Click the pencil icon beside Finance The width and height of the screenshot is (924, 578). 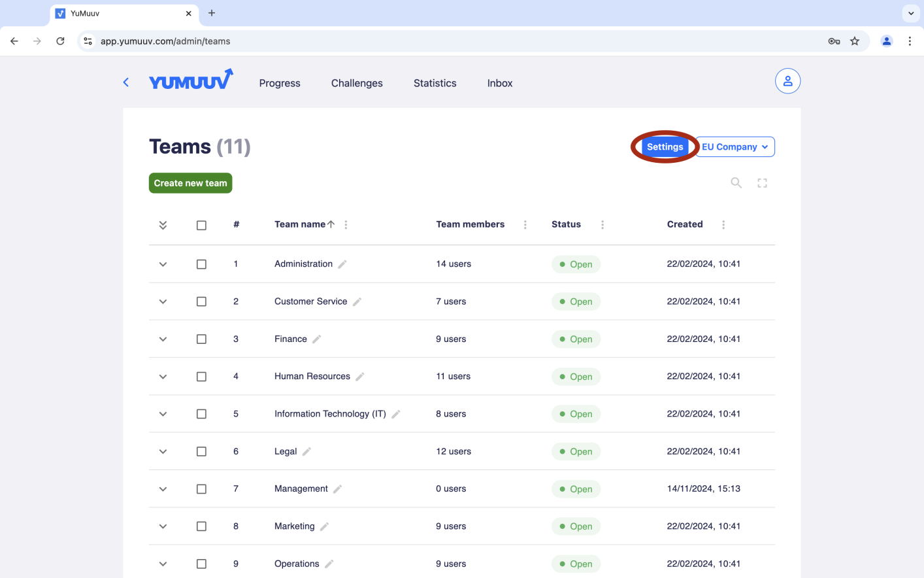(317, 339)
